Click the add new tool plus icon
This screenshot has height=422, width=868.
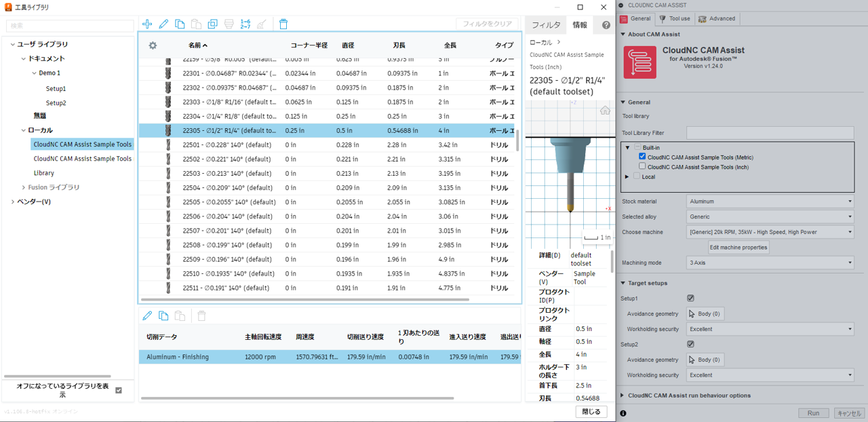pos(147,24)
